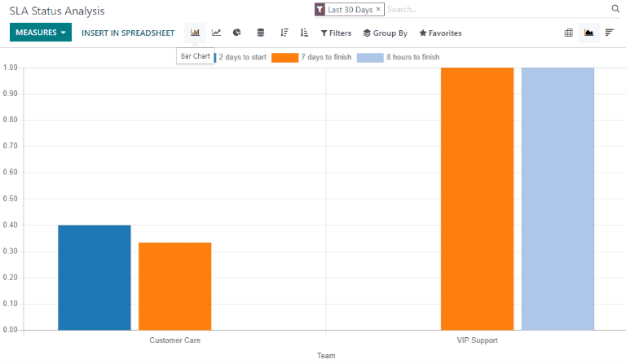626x364 pixels.
Task: Click the blue Customer Care bar
Action: (95, 277)
